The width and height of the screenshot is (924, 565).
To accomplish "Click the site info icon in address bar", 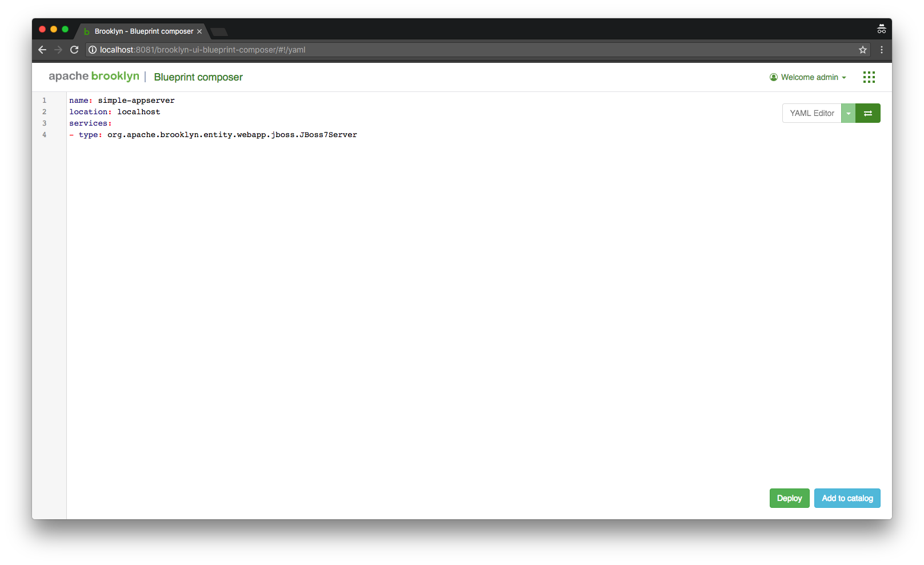I will tap(93, 50).
